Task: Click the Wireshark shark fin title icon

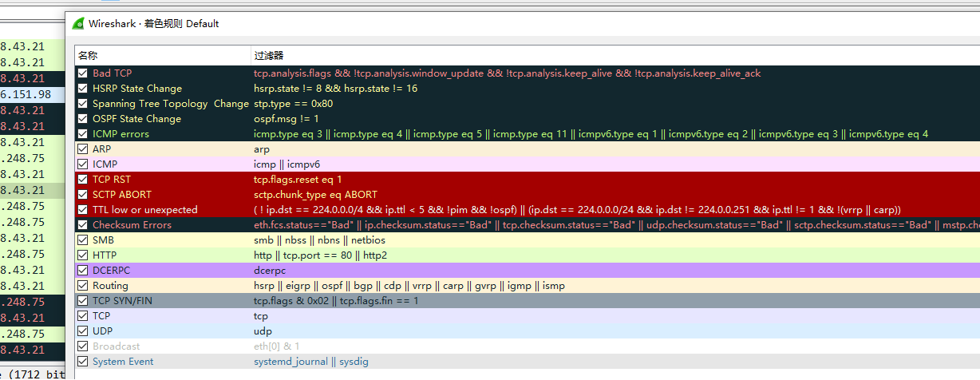Action: pyautogui.click(x=79, y=23)
